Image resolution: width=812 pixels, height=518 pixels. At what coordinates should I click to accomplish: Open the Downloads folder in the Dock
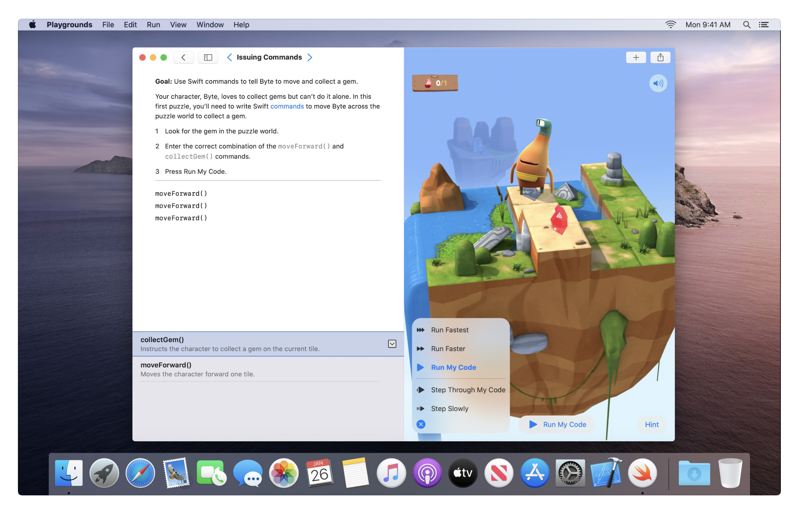pos(694,473)
